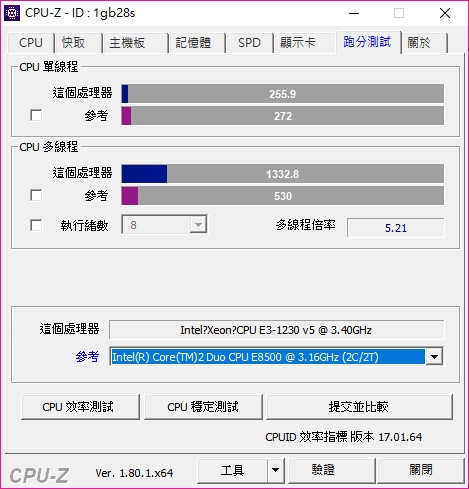This screenshot has height=489, width=469.
Task: Click 提交並比較 button
Action: pyautogui.click(x=359, y=407)
